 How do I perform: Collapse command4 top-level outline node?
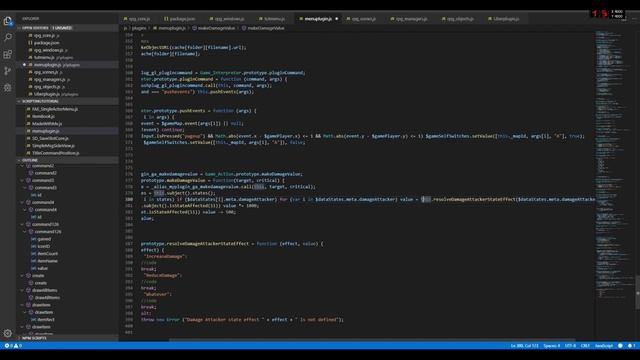point(22,202)
